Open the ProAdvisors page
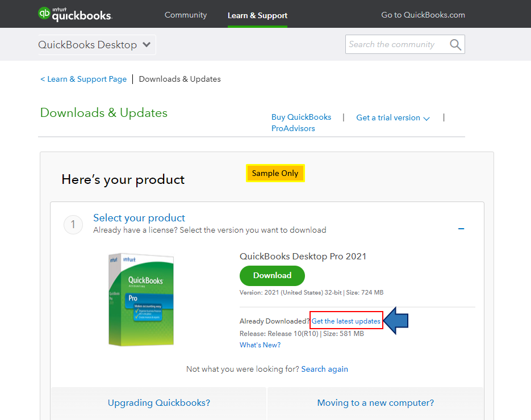This screenshot has width=531, height=420. click(292, 128)
